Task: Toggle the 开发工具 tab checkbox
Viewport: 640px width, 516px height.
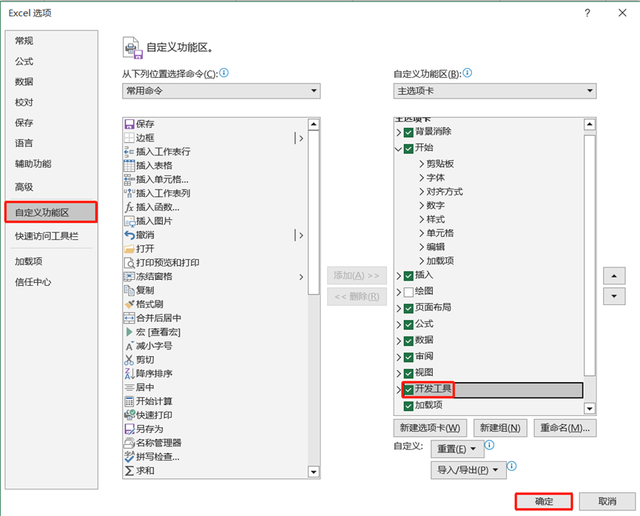Action: (x=409, y=390)
